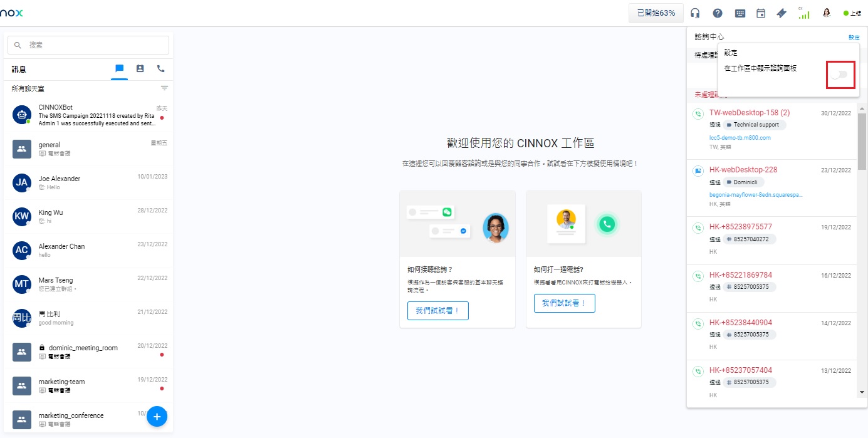This screenshot has height=438, width=868.
Task: Click the 設定 link in enquiry centre
Action: point(854,38)
